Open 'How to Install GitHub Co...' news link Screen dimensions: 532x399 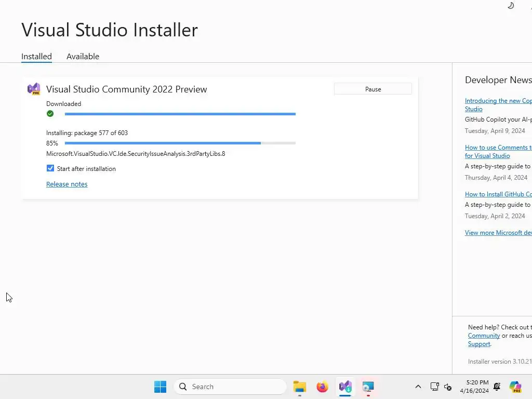498,194
